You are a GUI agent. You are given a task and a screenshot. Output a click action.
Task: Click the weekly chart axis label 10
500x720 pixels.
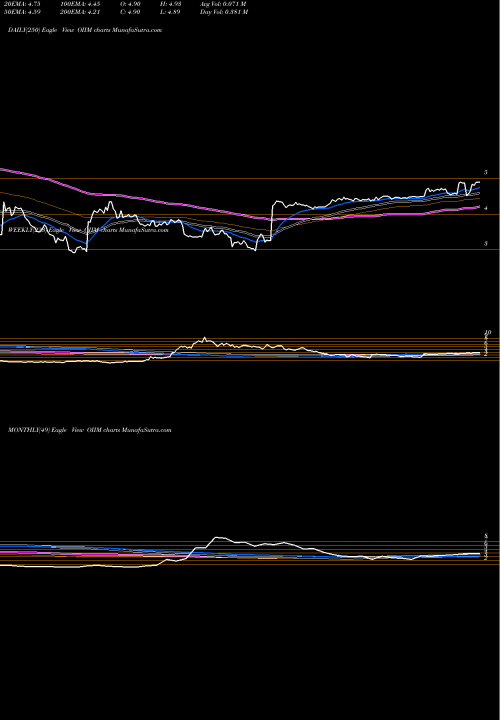coord(488,332)
